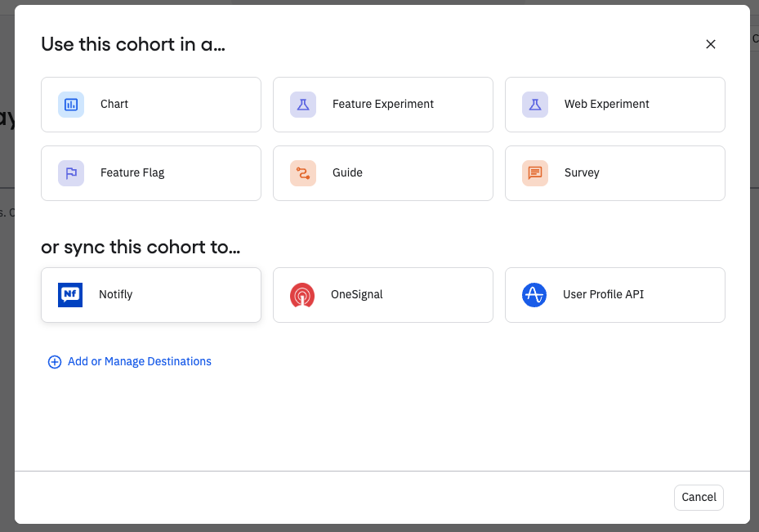This screenshot has width=759, height=532.
Task: Click the orange Guide path icon
Action: (x=303, y=173)
